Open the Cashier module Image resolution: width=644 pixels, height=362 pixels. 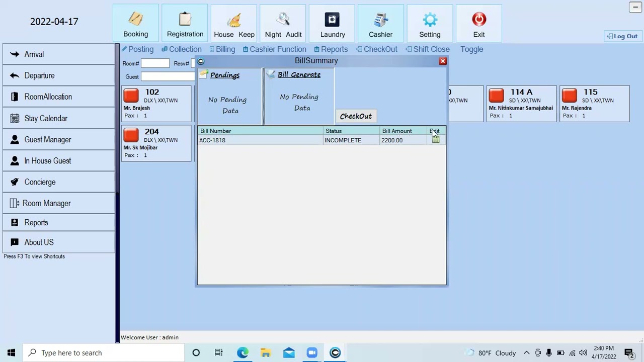tap(381, 24)
